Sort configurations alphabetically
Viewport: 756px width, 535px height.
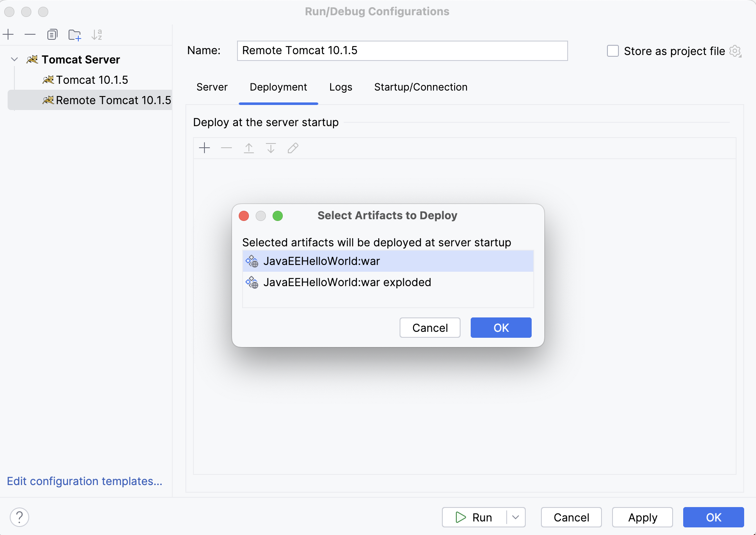point(97,34)
